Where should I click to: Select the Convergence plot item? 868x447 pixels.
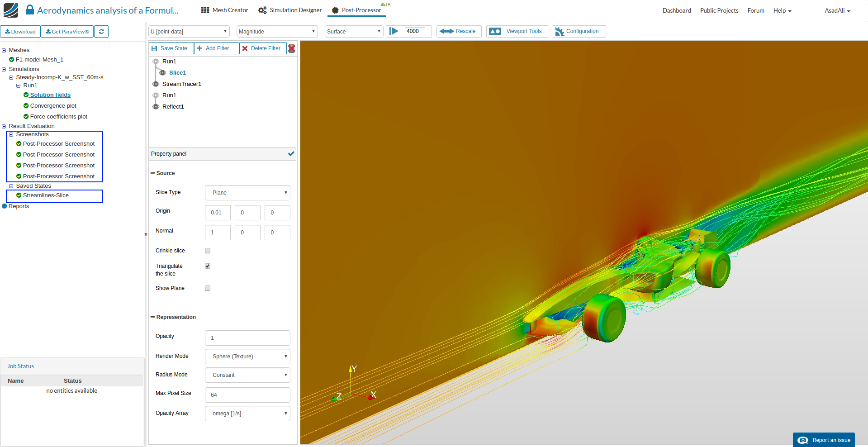pyautogui.click(x=53, y=106)
